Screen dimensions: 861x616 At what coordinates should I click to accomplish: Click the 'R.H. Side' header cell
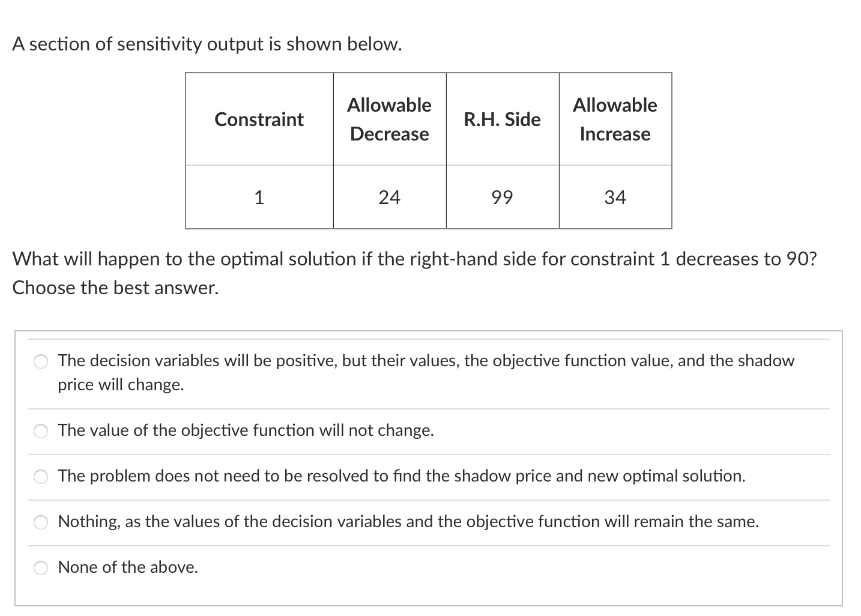tap(502, 119)
